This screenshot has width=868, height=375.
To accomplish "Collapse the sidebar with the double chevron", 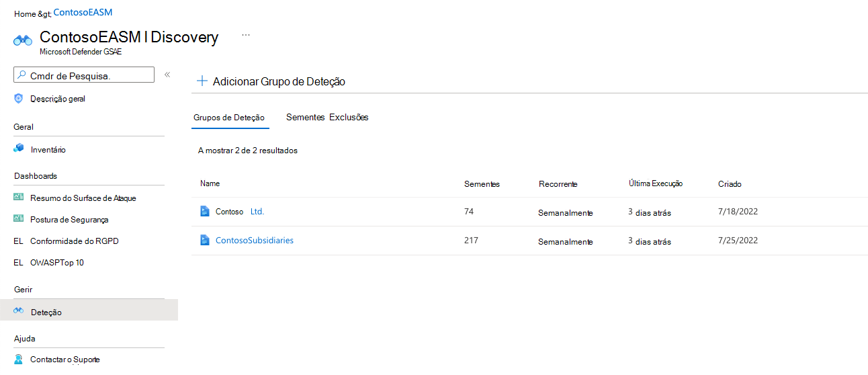I will [167, 75].
